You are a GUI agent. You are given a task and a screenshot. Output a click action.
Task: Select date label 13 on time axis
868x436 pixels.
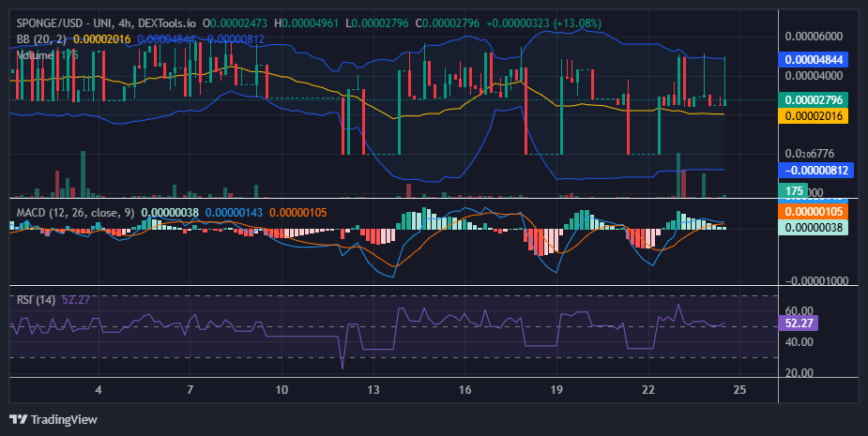(373, 389)
